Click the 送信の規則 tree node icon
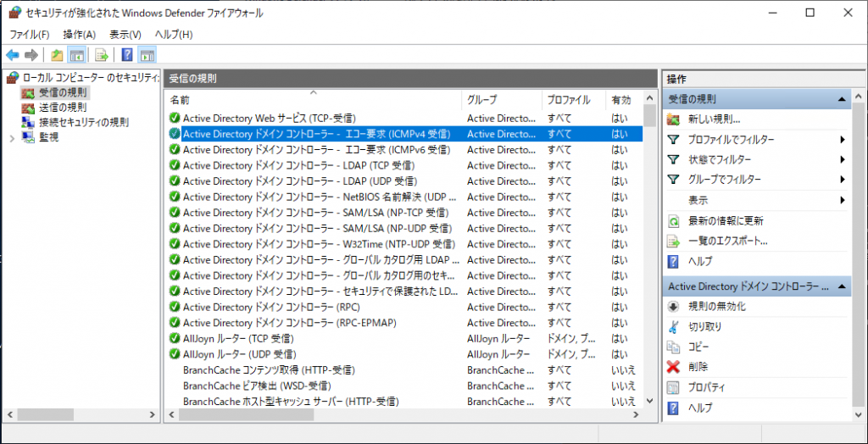 pyautogui.click(x=28, y=108)
